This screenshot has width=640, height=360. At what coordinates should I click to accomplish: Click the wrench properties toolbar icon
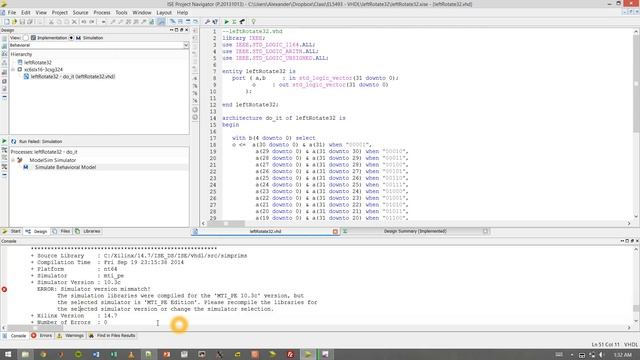[x=207, y=22]
